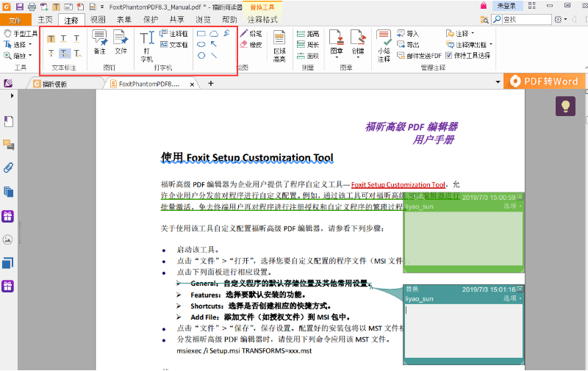Select the arrow drawing tool
This screenshot has width=588, height=371.
coord(214,44)
